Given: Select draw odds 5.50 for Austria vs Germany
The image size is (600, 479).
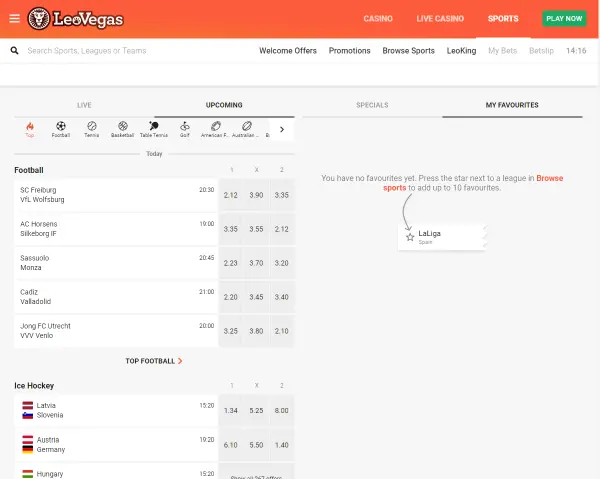Looking at the screenshot, I should 256,445.
